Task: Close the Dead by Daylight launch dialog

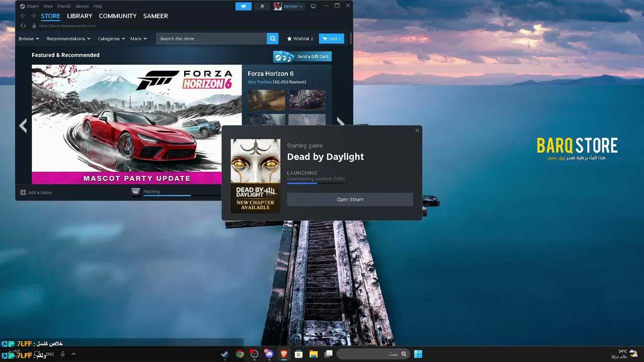Action: [417, 130]
